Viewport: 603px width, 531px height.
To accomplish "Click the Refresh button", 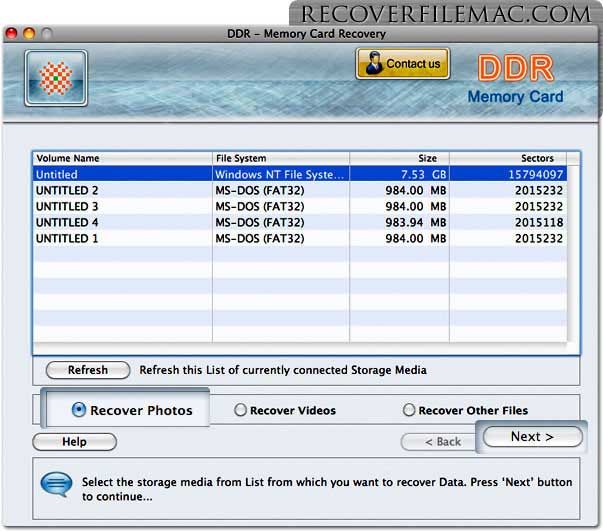I will tap(88, 370).
